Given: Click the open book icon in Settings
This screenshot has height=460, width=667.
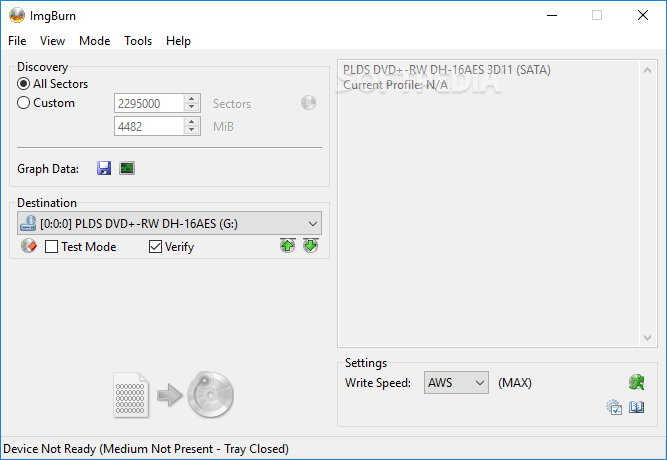Looking at the screenshot, I should (637, 407).
